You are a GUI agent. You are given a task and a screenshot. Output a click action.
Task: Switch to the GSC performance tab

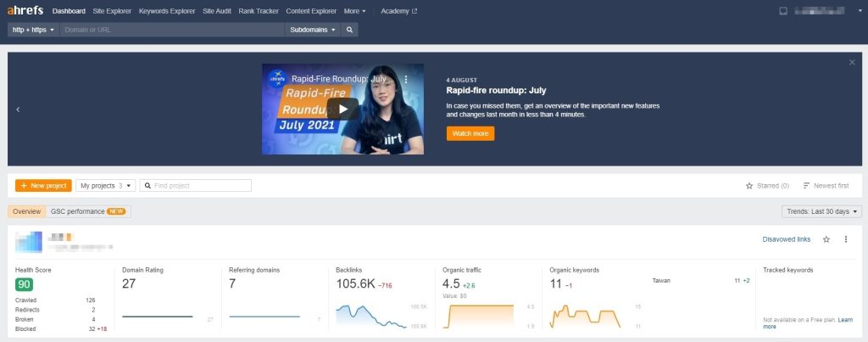click(x=88, y=212)
